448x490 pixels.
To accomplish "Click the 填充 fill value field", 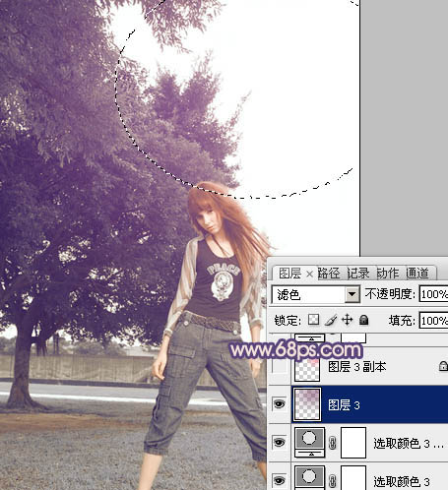I will 433,321.
